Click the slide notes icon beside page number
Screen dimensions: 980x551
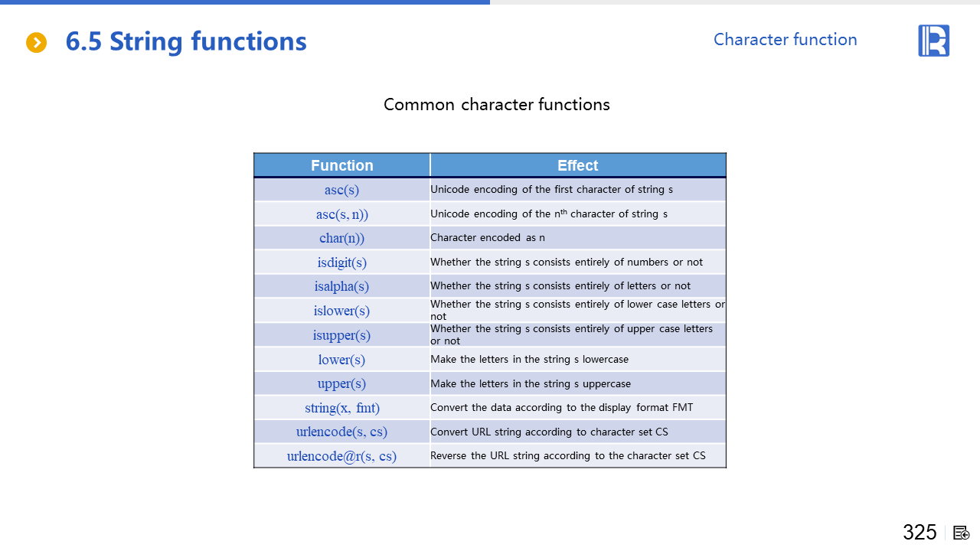point(962,533)
